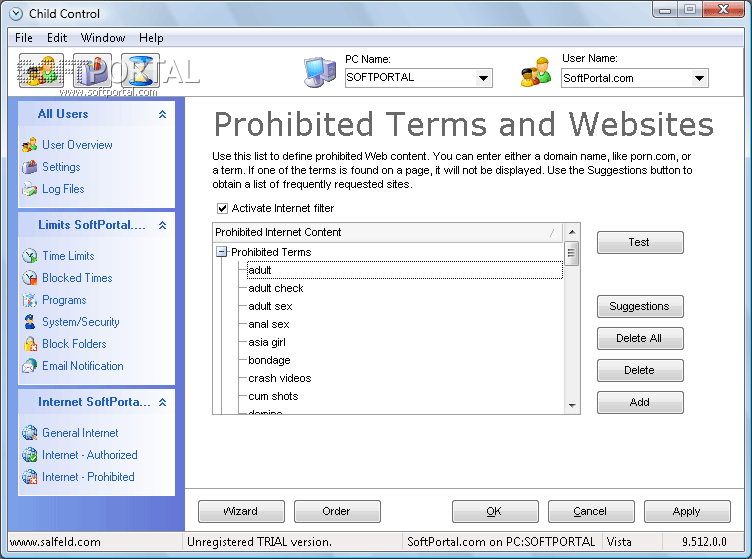Open the Edit menu
Viewport: 752px width, 559px height.
[x=57, y=38]
